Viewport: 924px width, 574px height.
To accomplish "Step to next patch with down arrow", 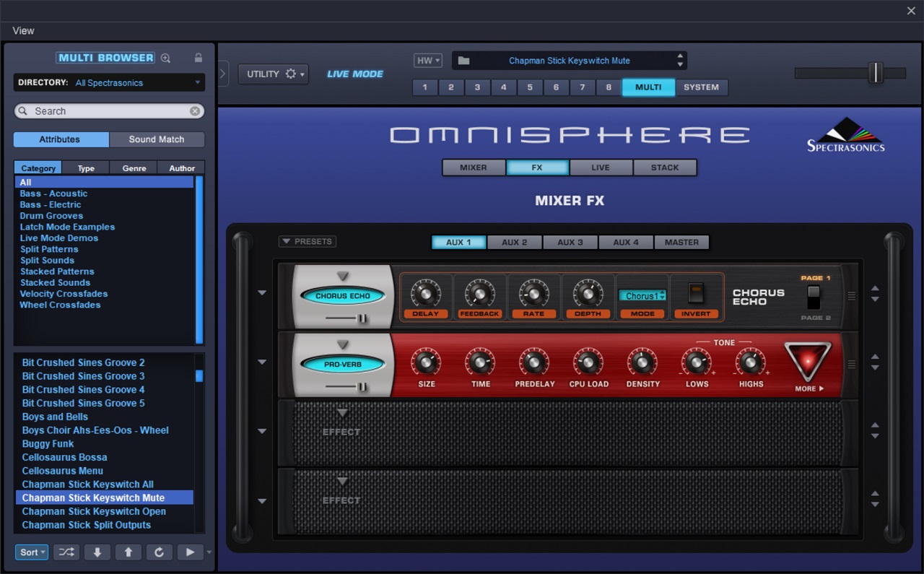I will point(97,552).
